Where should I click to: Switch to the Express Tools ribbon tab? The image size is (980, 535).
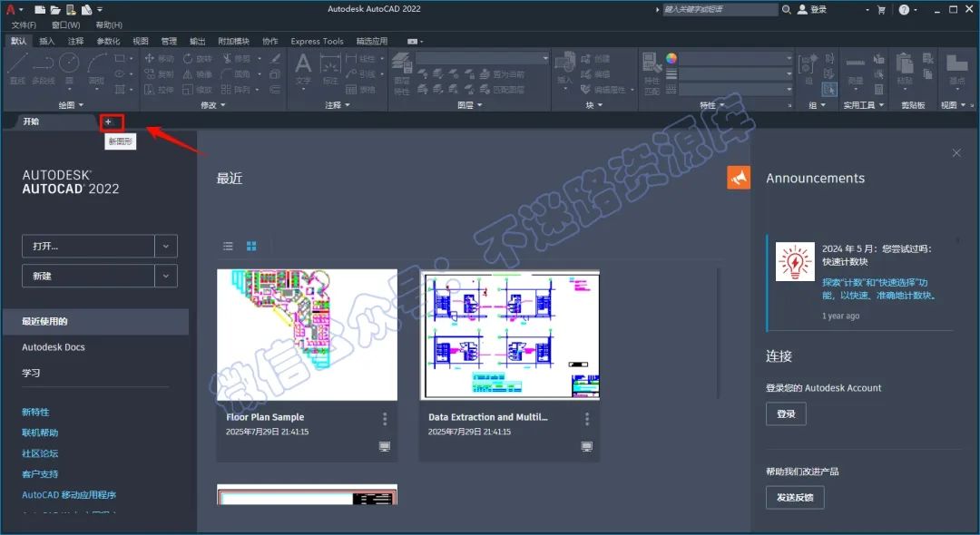(x=317, y=41)
